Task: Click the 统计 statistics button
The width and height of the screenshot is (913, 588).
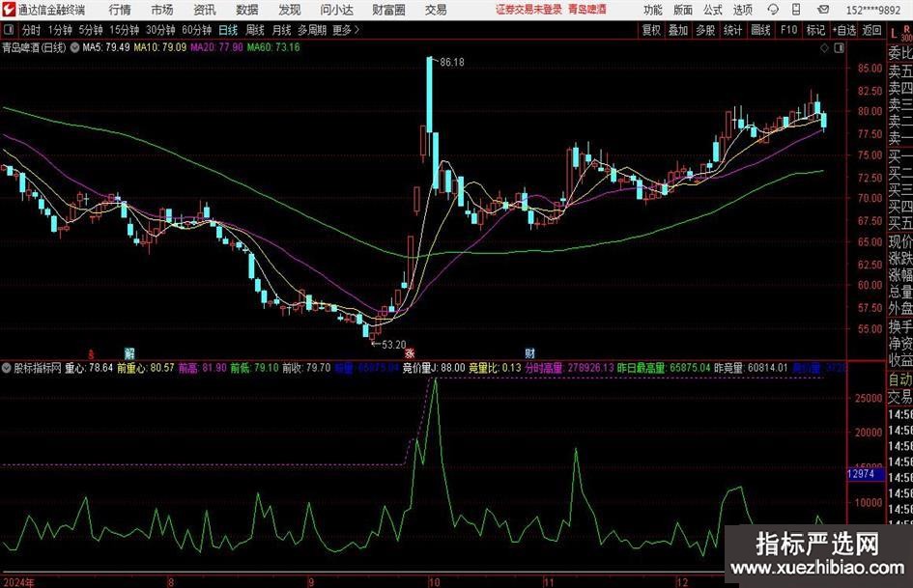Action: tap(733, 30)
